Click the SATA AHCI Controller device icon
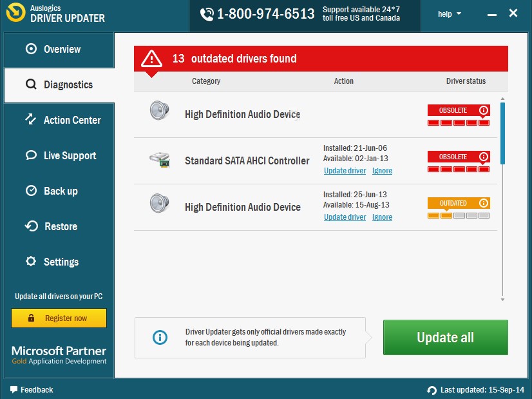The image size is (532, 399). (x=160, y=160)
